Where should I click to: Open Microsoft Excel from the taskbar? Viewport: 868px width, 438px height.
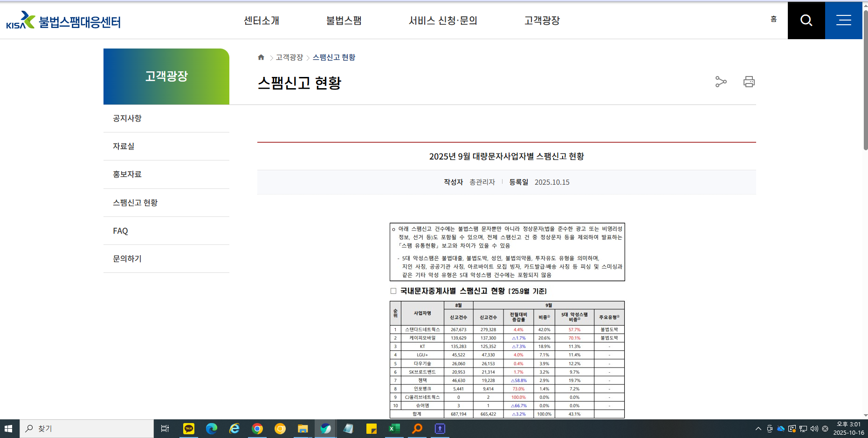[x=394, y=428]
